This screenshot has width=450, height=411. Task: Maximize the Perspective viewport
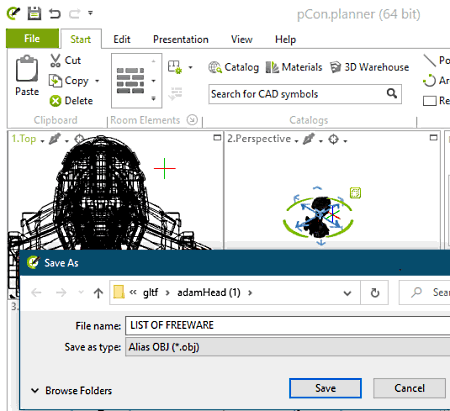click(433, 138)
